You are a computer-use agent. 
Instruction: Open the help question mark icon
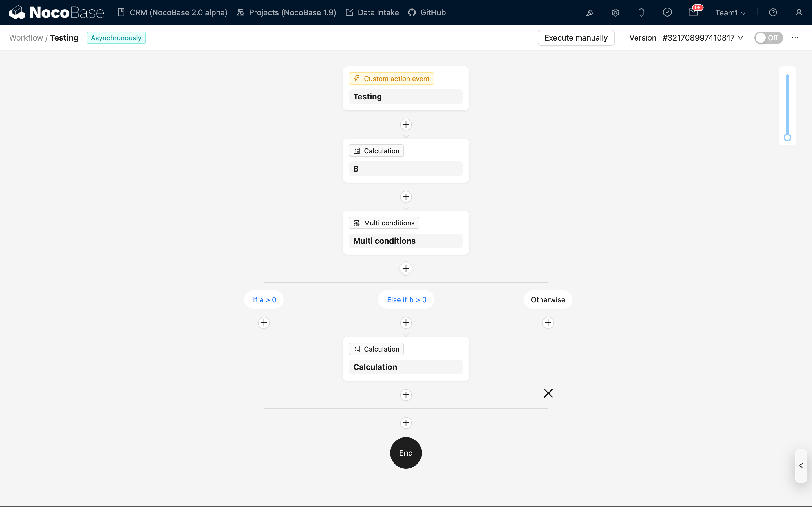pyautogui.click(x=773, y=13)
